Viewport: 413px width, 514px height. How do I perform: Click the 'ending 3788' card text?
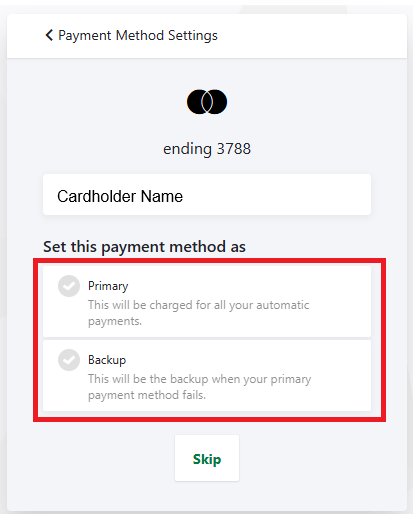pos(207,149)
